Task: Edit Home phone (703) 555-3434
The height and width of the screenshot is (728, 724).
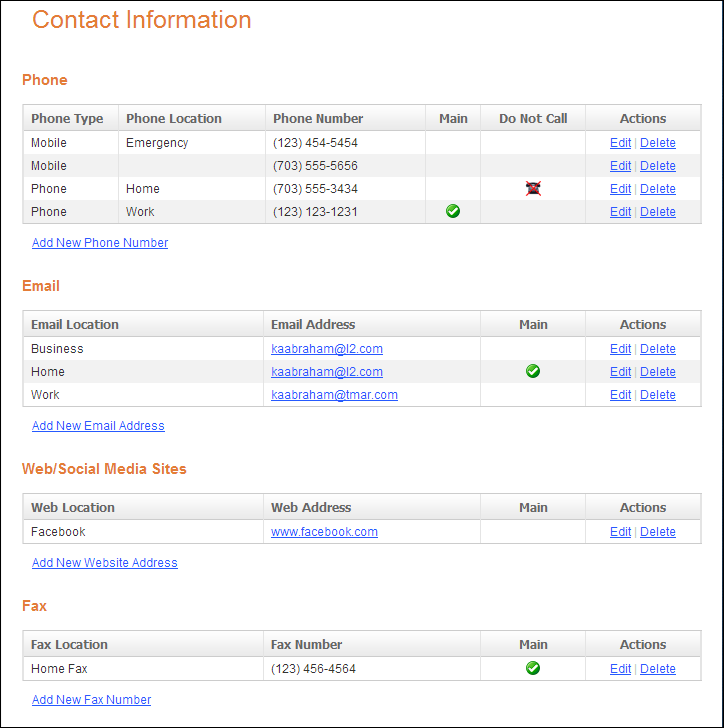Action: pyautogui.click(x=620, y=188)
